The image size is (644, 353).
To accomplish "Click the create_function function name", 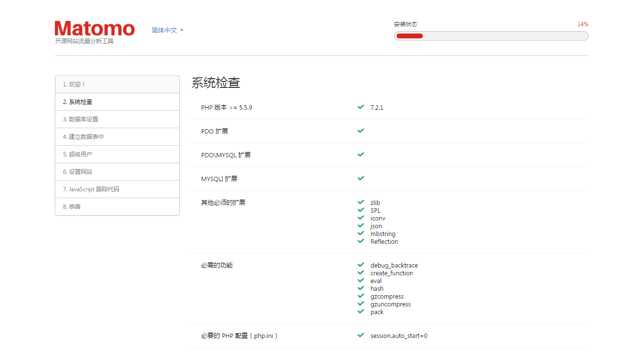I will 392,273.
